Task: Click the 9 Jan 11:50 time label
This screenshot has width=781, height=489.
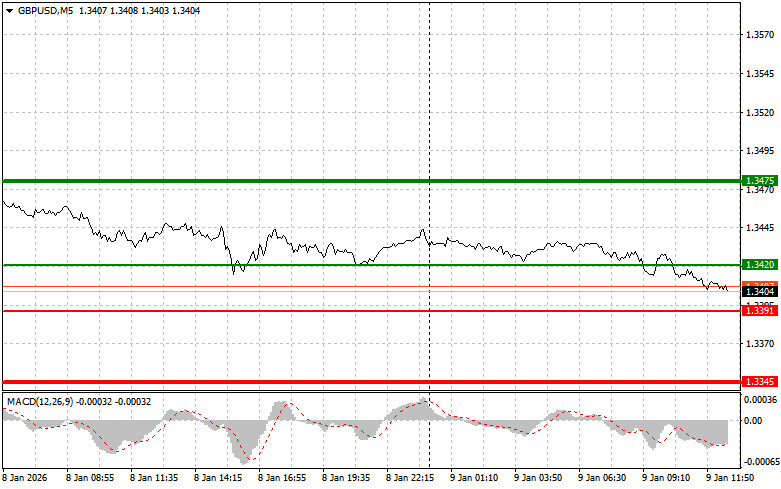Action: (x=730, y=478)
